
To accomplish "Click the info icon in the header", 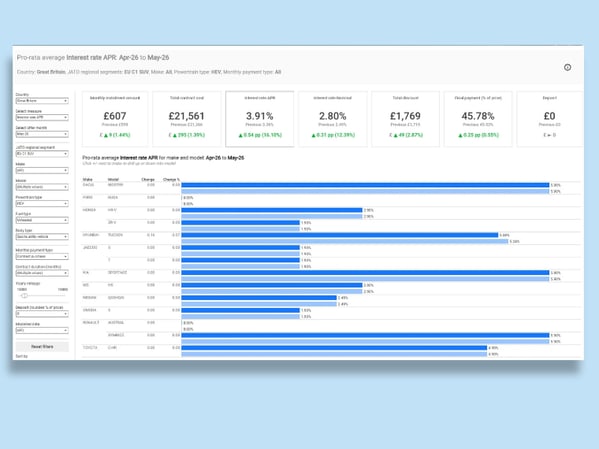I will tap(567, 67).
